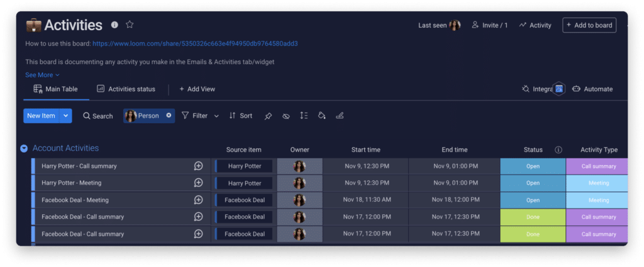Change row height with the height icon
This screenshot has width=644, height=267.
(304, 116)
